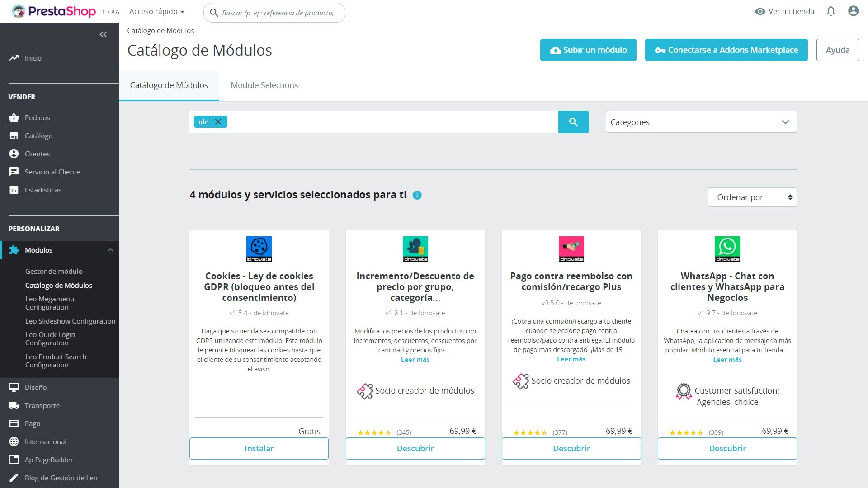Click the WhatsApp module thumbnail icon

click(727, 249)
